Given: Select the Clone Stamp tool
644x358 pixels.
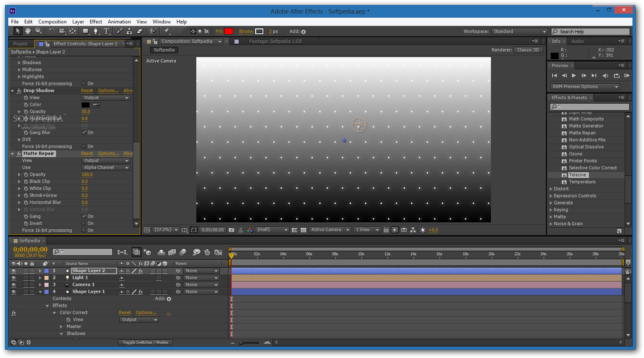Looking at the screenshot, I should pos(130,31).
